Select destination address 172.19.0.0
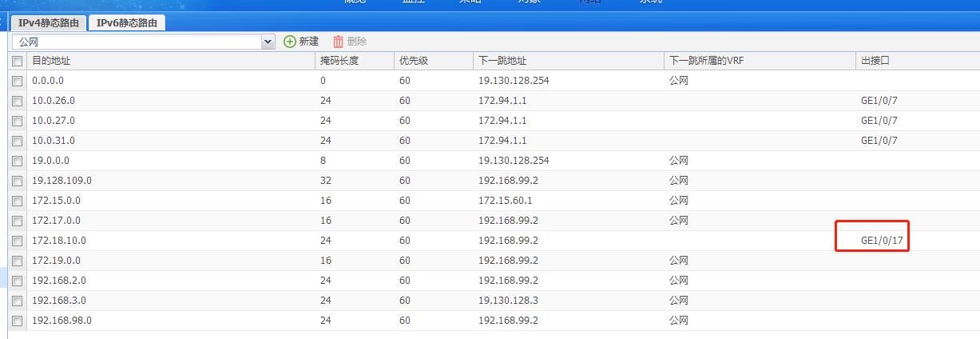The height and width of the screenshot is (339, 980). point(56,261)
